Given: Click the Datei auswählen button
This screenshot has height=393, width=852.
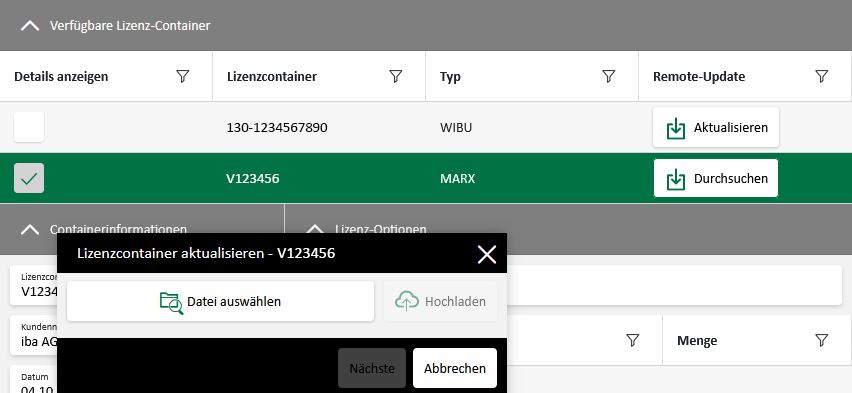Looking at the screenshot, I should pos(220,301).
